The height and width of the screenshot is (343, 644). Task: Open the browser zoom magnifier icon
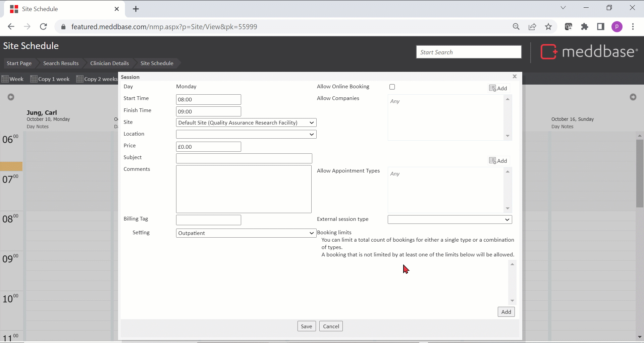[x=516, y=27]
